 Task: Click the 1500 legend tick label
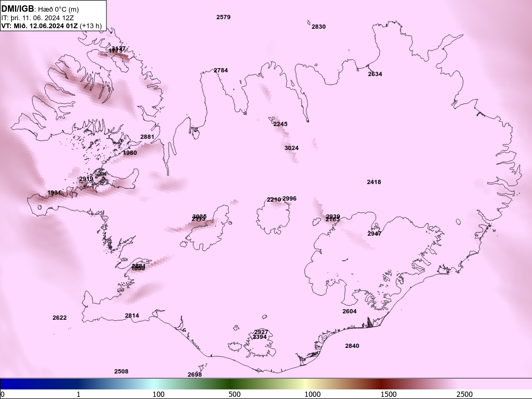[x=388, y=394]
